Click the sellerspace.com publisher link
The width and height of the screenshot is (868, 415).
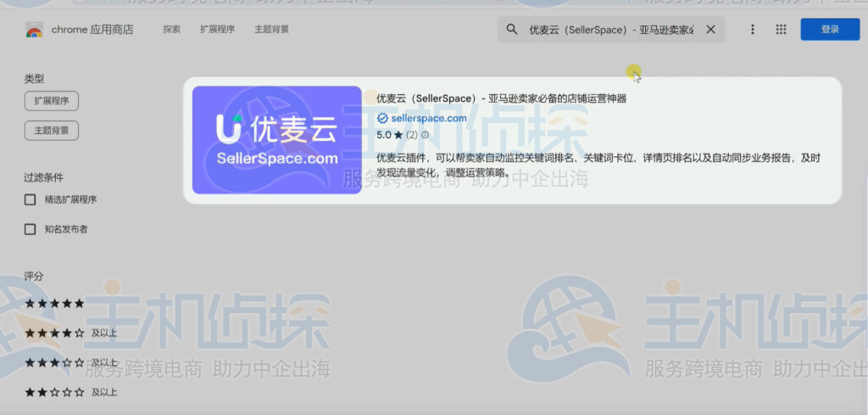pos(428,118)
